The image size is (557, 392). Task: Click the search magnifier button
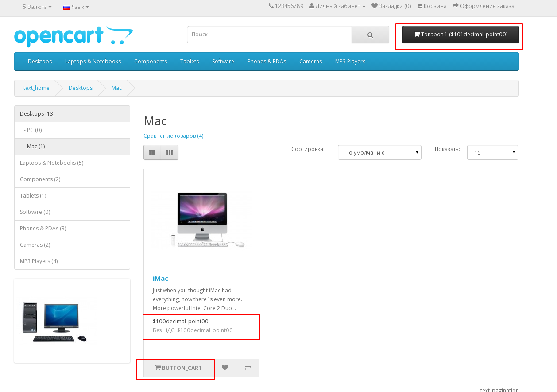pyautogui.click(x=370, y=35)
